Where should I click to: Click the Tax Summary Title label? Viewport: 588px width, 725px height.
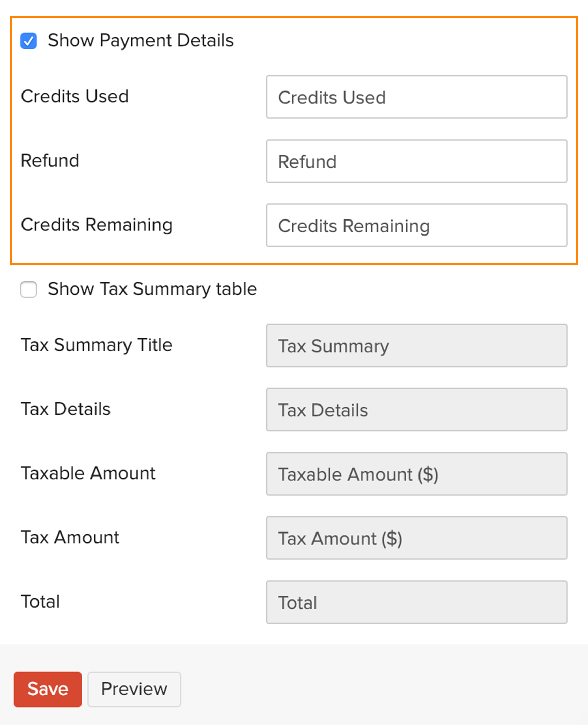[97, 345]
